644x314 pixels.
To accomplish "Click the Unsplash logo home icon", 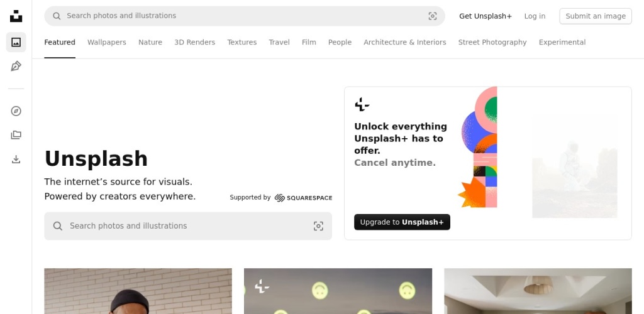I will (x=16, y=16).
